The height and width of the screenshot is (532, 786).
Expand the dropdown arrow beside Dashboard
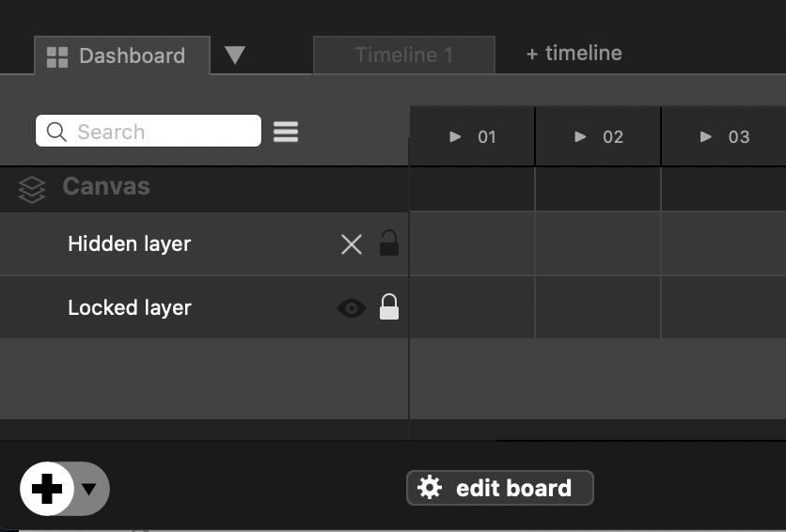(x=235, y=55)
